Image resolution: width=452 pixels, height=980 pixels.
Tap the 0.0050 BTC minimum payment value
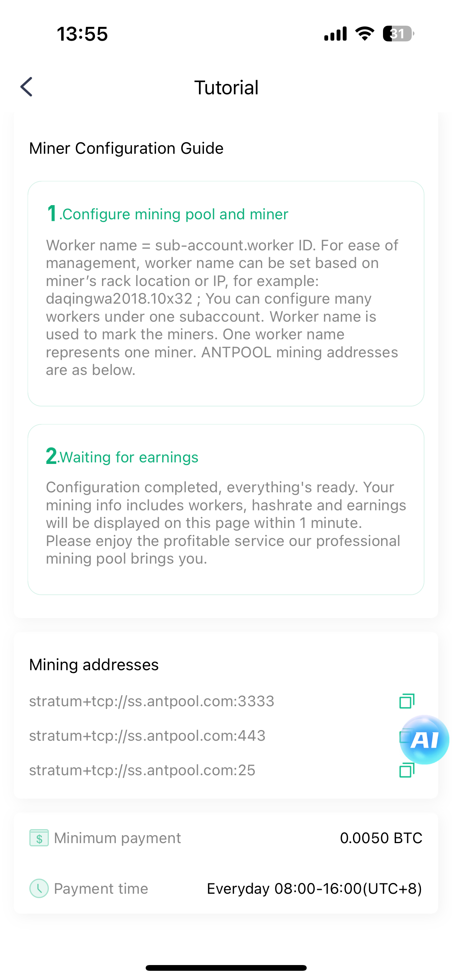click(x=381, y=838)
